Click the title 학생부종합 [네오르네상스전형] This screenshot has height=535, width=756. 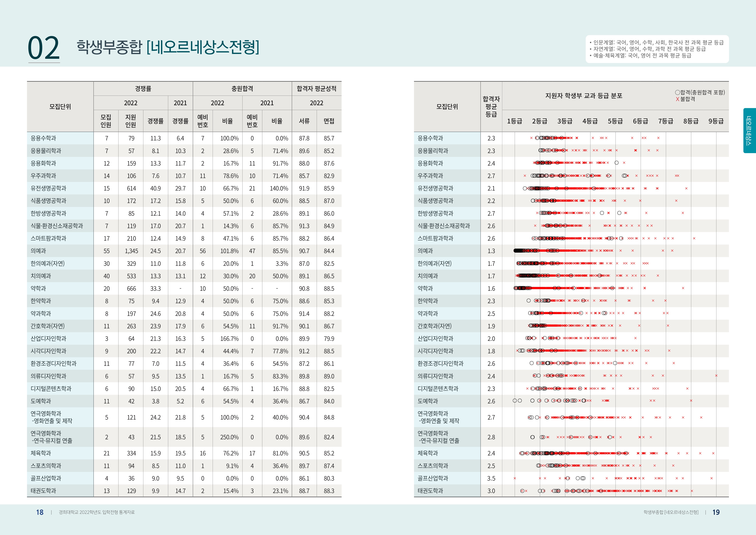click(x=168, y=47)
